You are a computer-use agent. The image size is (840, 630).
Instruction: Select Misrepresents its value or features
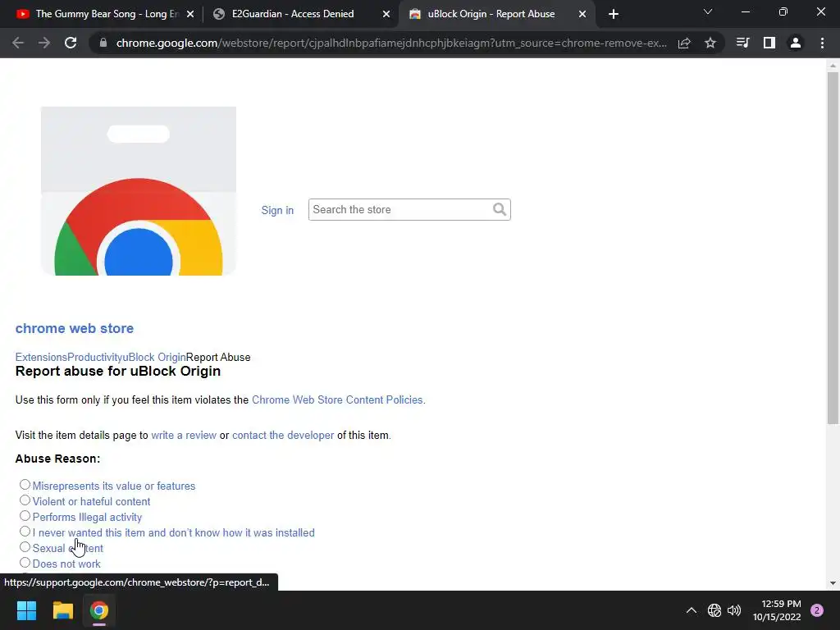25,485
